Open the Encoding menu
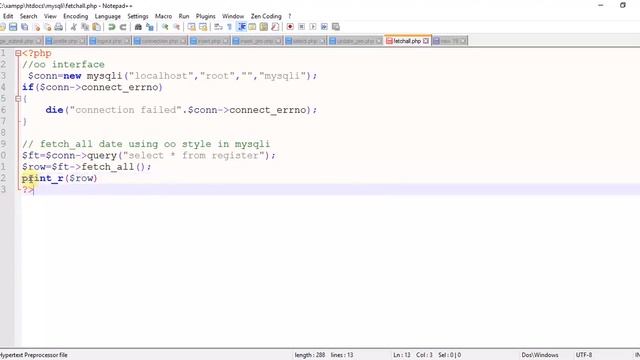 [x=76, y=16]
